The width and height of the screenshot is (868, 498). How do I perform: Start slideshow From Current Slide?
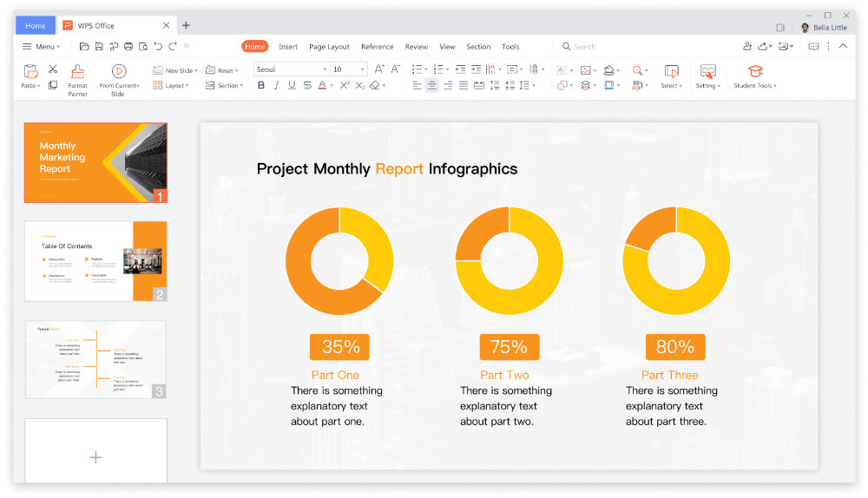coord(118,80)
